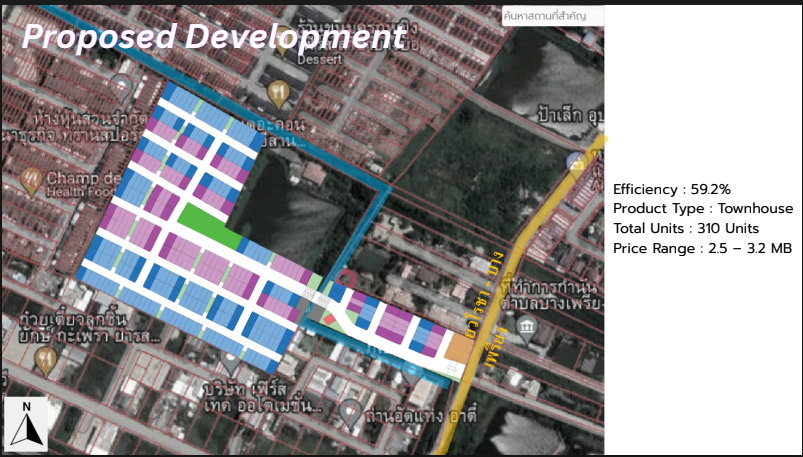Click the north arrow compass icon
803x457 pixels.
(x=26, y=424)
